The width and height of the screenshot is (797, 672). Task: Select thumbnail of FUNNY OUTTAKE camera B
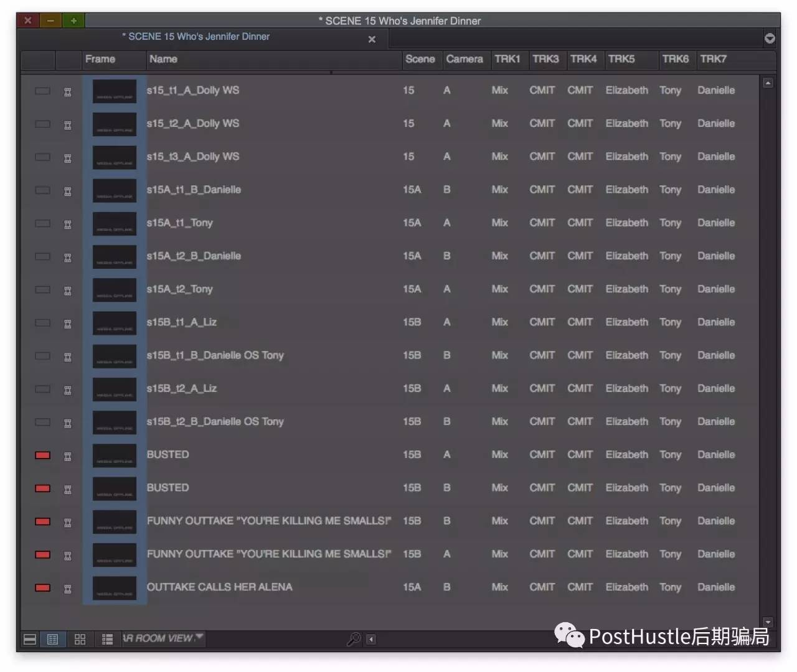(x=115, y=522)
